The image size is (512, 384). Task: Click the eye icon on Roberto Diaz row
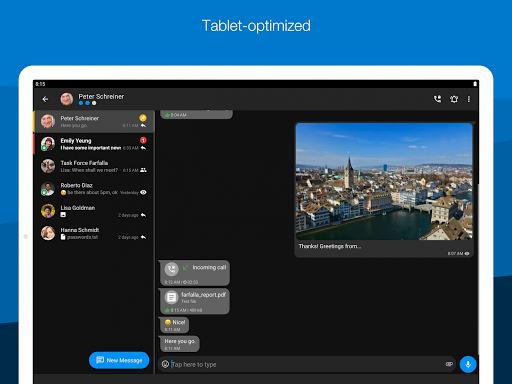(x=143, y=192)
